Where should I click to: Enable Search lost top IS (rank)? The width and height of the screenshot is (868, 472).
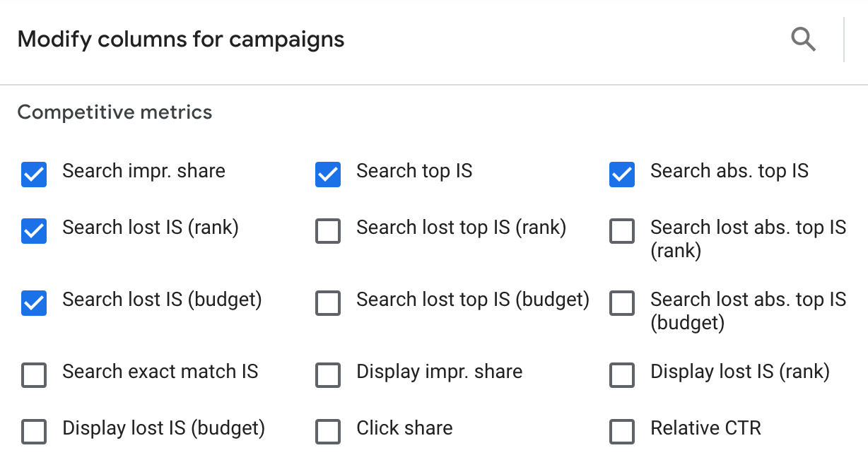click(x=328, y=231)
